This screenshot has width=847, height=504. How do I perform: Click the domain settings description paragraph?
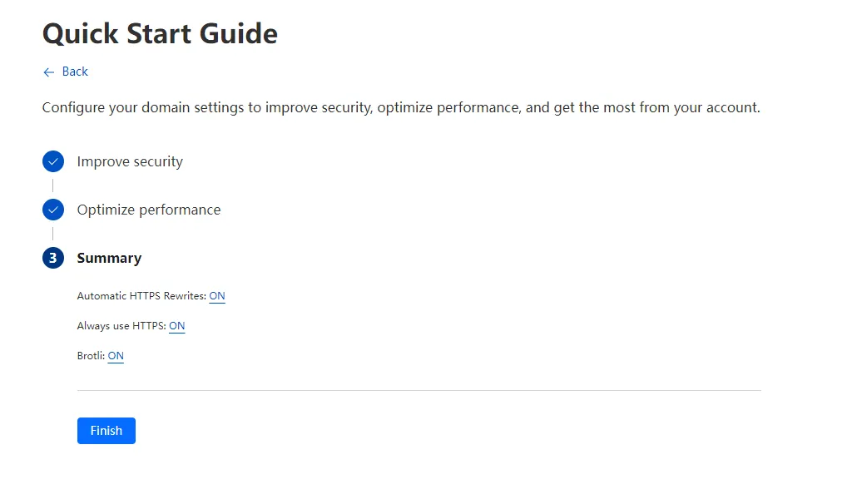pyautogui.click(x=401, y=108)
